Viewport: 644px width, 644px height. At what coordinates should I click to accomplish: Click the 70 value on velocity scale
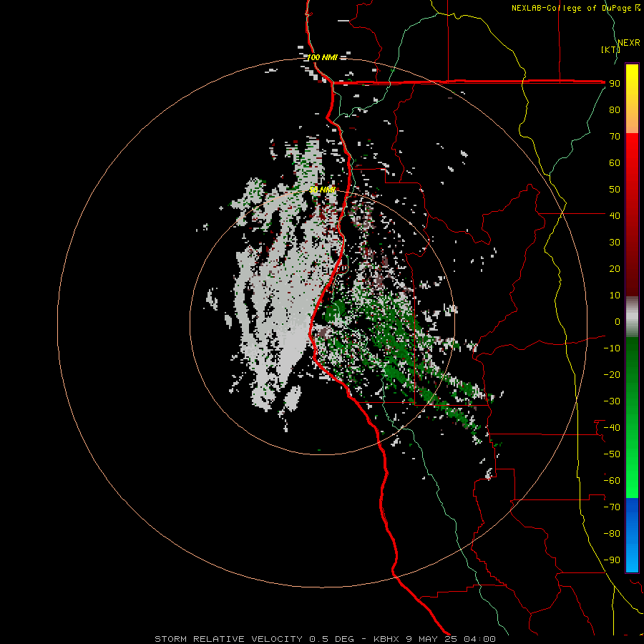pyautogui.click(x=615, y=137)
